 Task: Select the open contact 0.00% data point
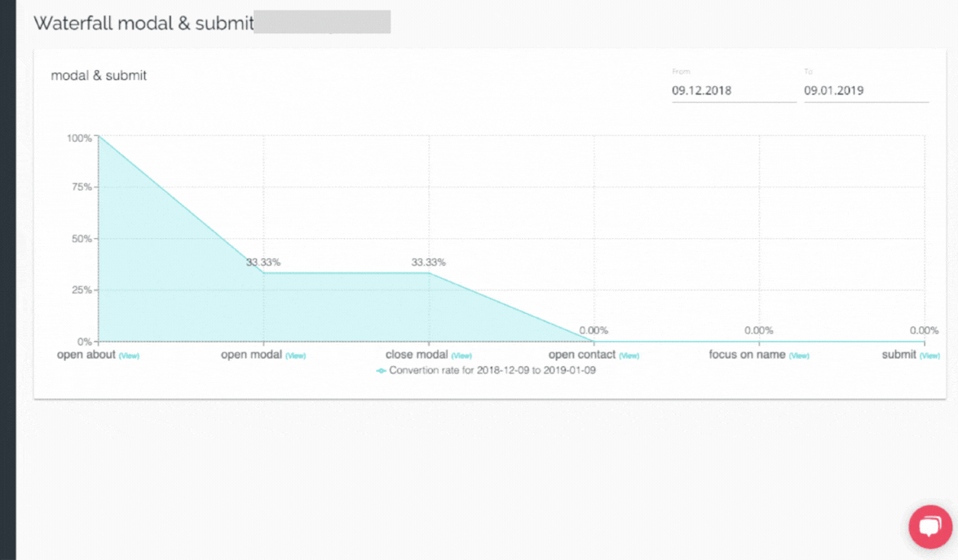594,342
